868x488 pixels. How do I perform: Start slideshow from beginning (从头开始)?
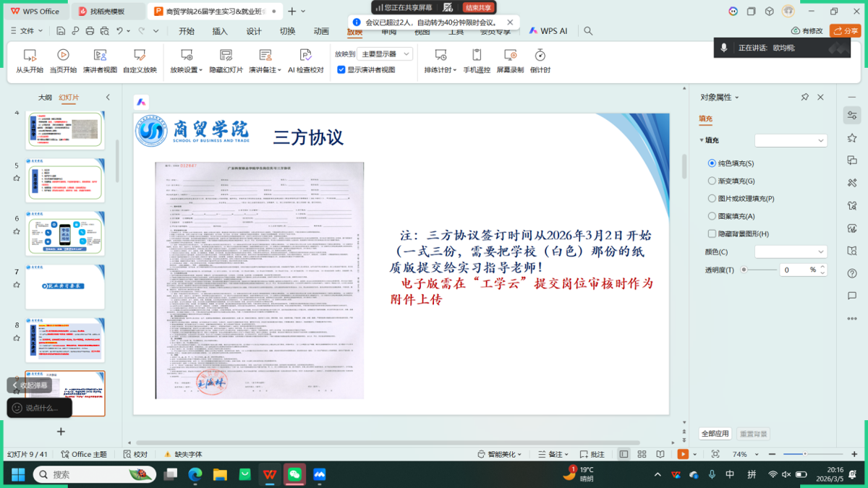tap(30, 61)
